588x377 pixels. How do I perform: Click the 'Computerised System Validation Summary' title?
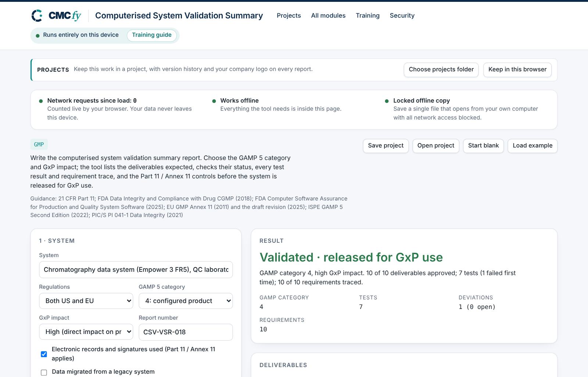coord(179,15)
